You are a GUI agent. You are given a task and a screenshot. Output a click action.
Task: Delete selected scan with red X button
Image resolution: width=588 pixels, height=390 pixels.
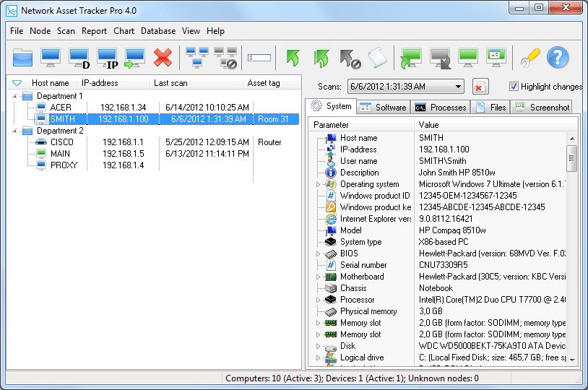click(x=480, y=87)
